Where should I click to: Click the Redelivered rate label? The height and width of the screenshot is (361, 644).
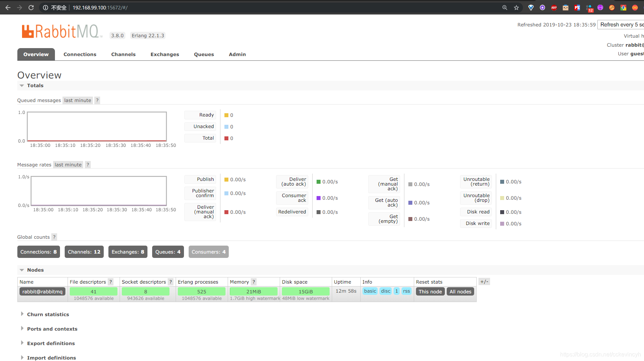pyautogui.click(x=292, y=212)
